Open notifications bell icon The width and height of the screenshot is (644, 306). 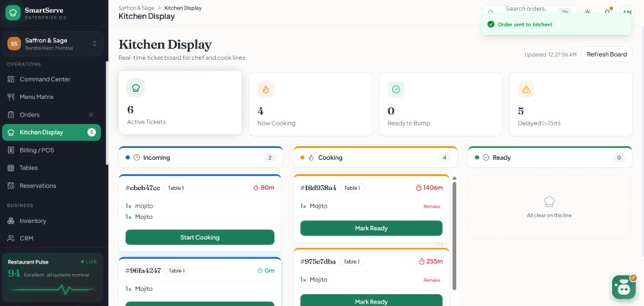point(607,12)
